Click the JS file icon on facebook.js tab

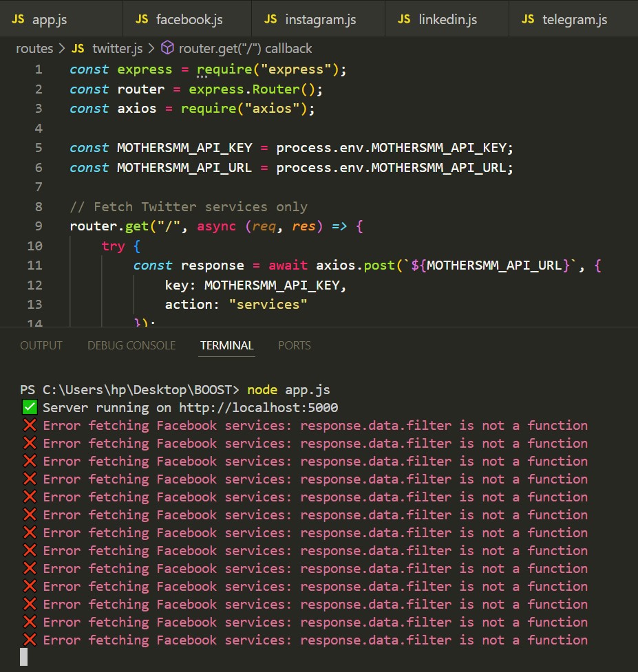(x=142, y=19)
